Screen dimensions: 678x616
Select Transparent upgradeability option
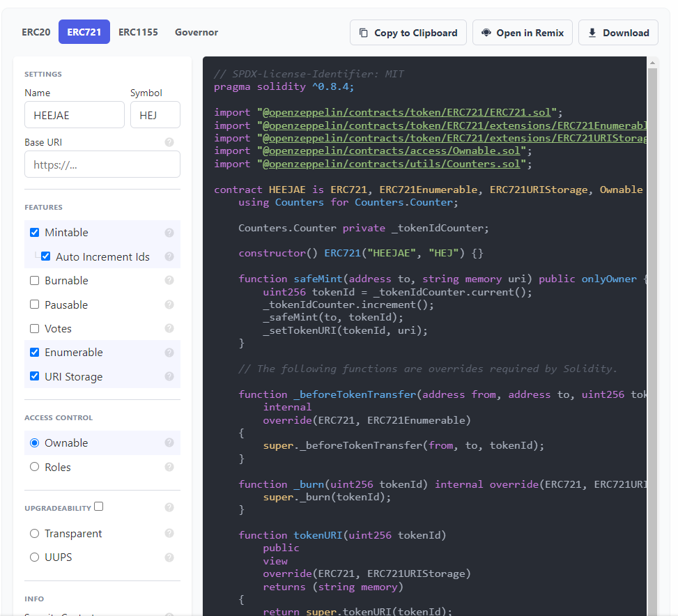pos(35,534)
